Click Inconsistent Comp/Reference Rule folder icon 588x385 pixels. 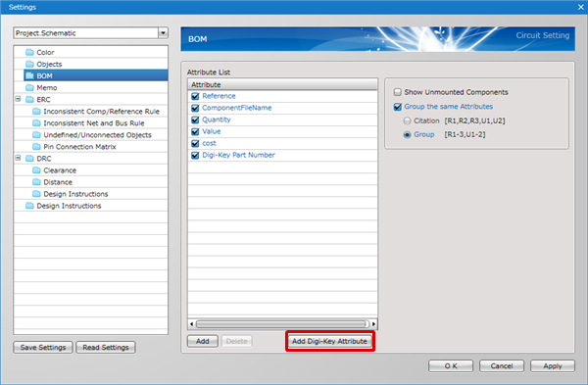(x=36, y=111)
